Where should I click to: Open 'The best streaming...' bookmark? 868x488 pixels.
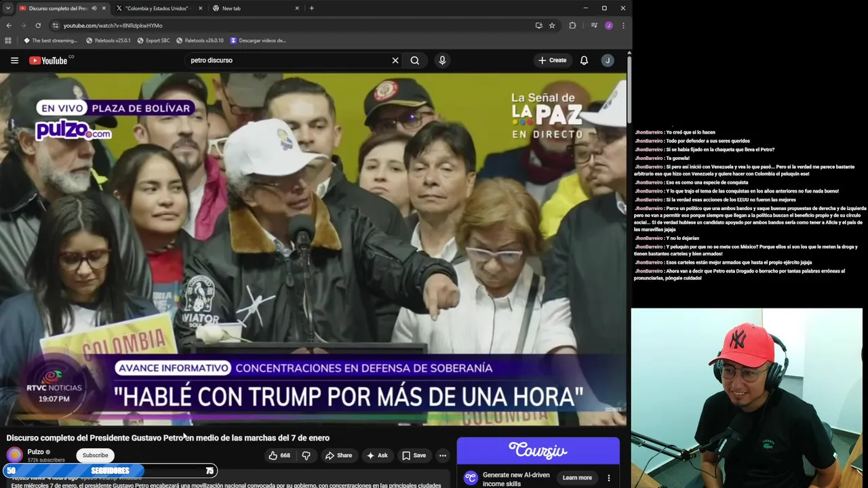coord(50,40)
